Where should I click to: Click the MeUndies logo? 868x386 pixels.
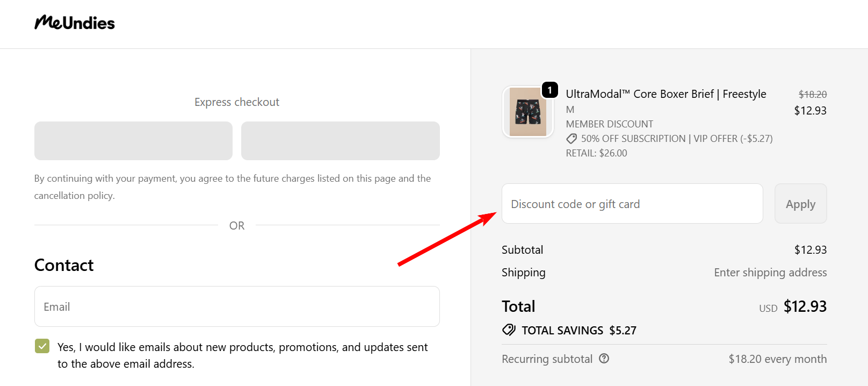point(75,23)
